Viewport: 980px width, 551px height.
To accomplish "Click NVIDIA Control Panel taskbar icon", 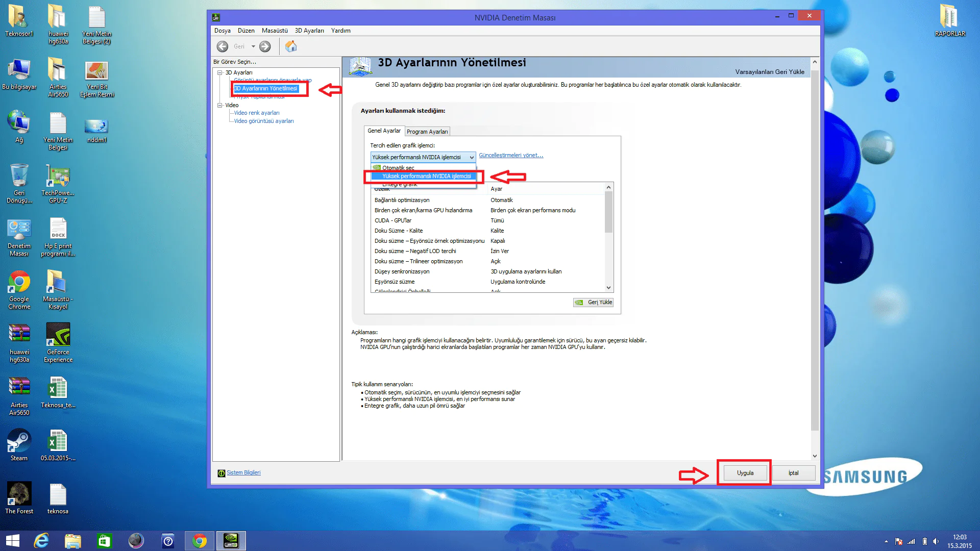I will point(231,541).
